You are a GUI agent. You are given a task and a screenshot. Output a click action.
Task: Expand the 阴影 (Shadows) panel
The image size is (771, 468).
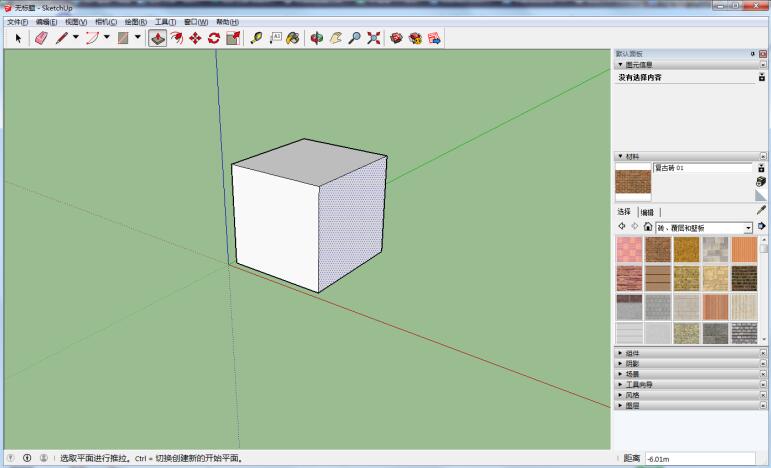632,364
